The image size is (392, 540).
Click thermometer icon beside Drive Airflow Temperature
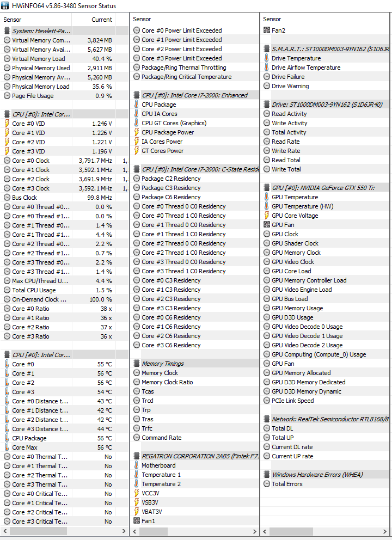(267, 67)
